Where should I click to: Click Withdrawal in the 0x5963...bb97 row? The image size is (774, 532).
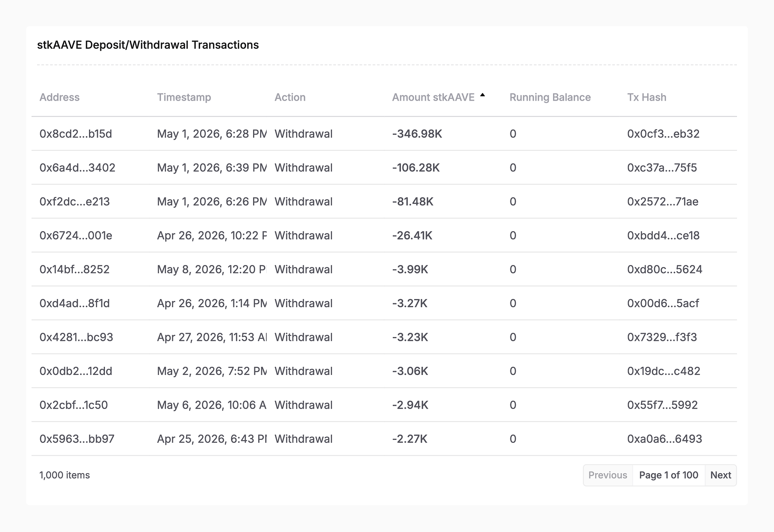304,439
